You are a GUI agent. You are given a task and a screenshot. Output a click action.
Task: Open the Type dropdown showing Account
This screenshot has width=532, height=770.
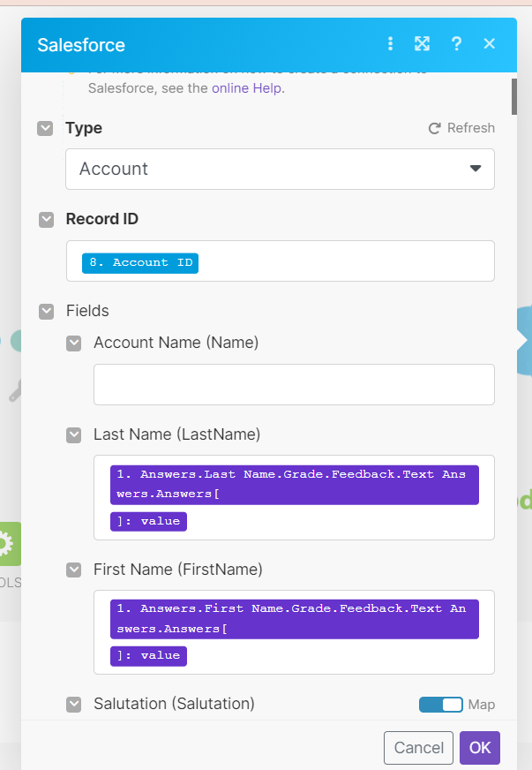pyautogui.click(x=280, y=169)
